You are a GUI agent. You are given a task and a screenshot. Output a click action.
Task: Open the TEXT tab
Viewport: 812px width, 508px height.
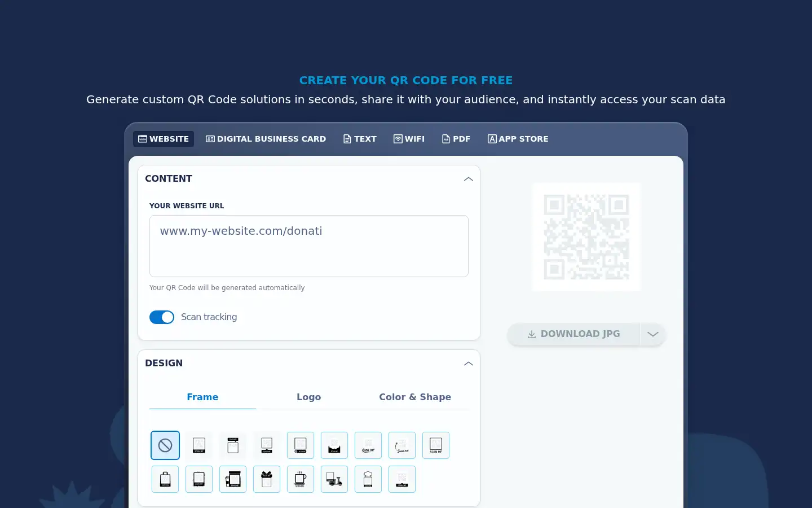[x=360, y=139]
